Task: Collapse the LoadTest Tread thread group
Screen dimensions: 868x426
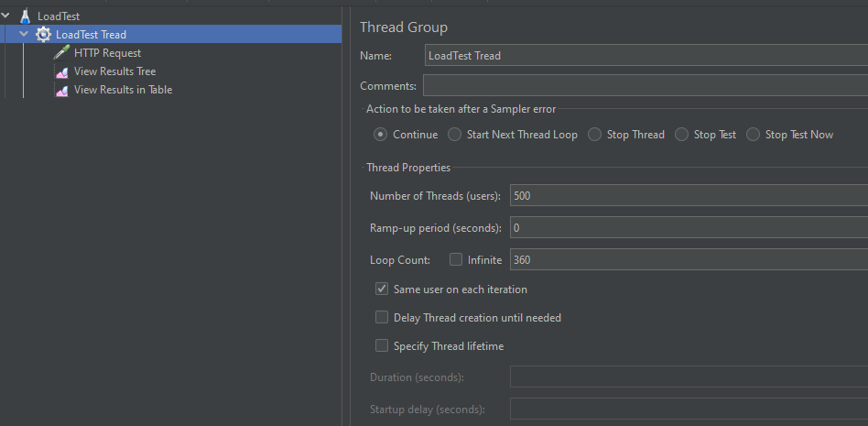Action: point(24,35)
